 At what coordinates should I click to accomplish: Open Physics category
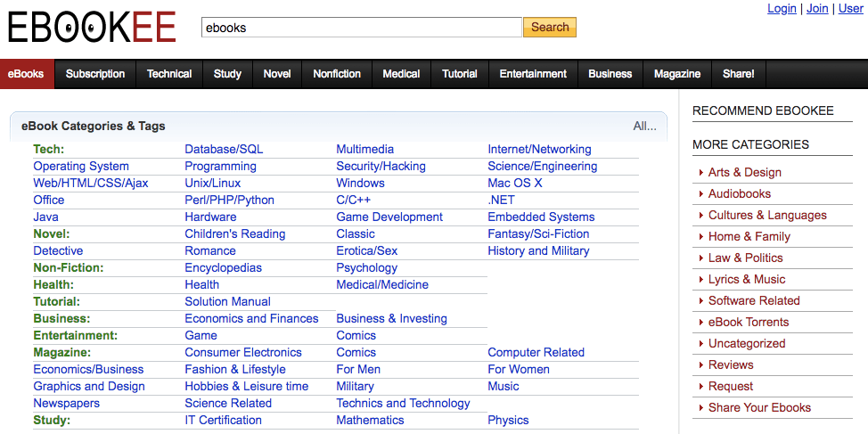tap(508, 421)
